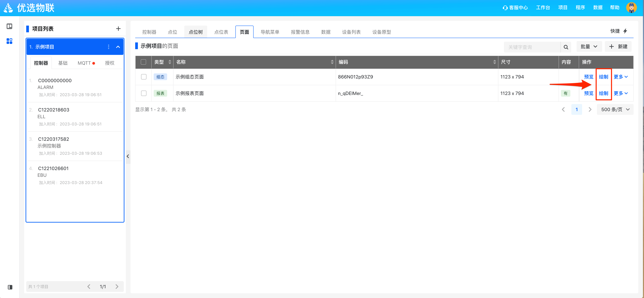
Task: Click page number 1 in pagination
Action: tap(577, 110)
